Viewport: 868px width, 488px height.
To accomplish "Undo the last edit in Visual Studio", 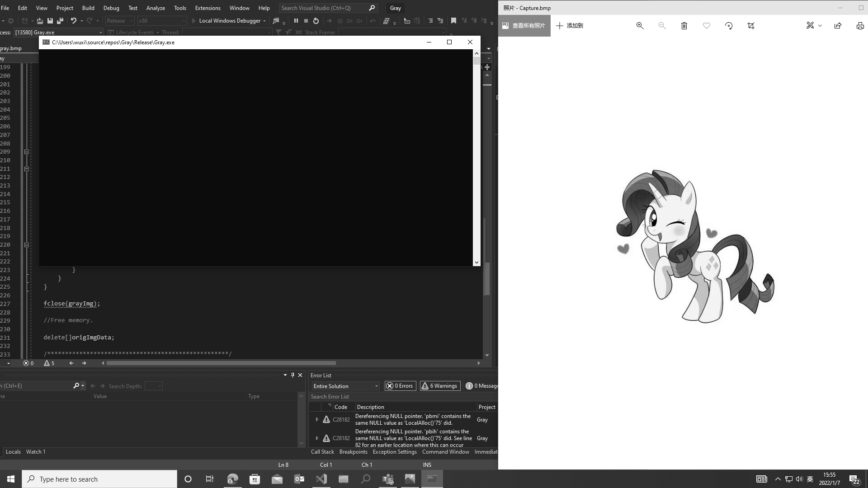I will pyautogui.click(x=73, y=21).
